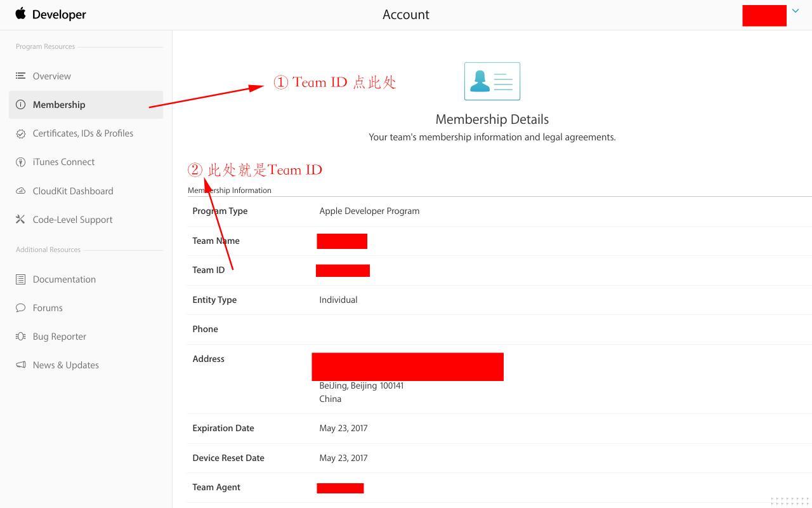
Task: Click the Program Resources section header
Action: pyautogui.click(x=46, y=46)
